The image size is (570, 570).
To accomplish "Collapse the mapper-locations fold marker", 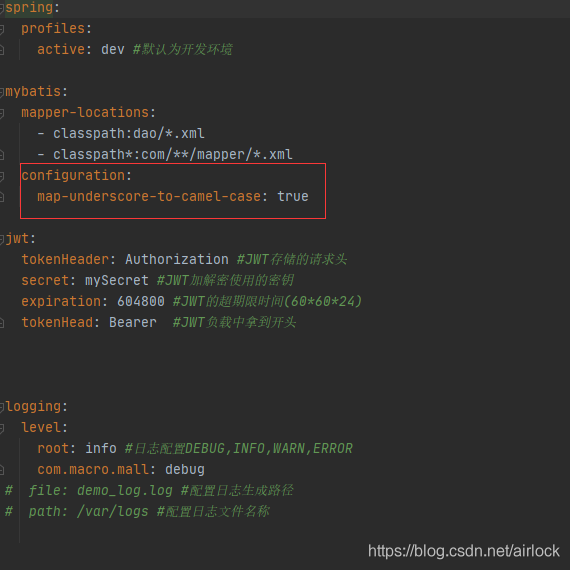I will (1, 113).
